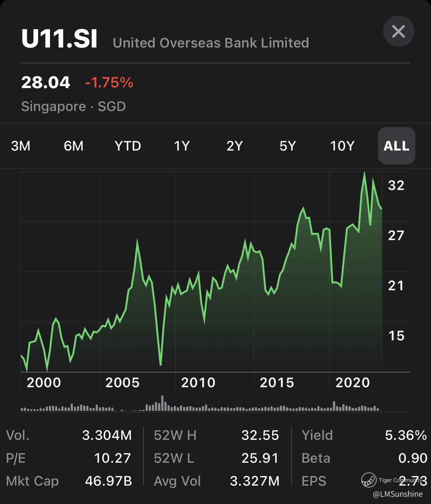
Task: Tap the 27 price axis label
Action: point(396,236)
